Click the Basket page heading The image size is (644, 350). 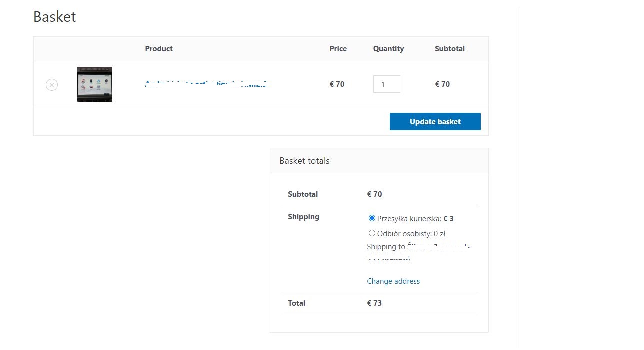click(55, 17)
